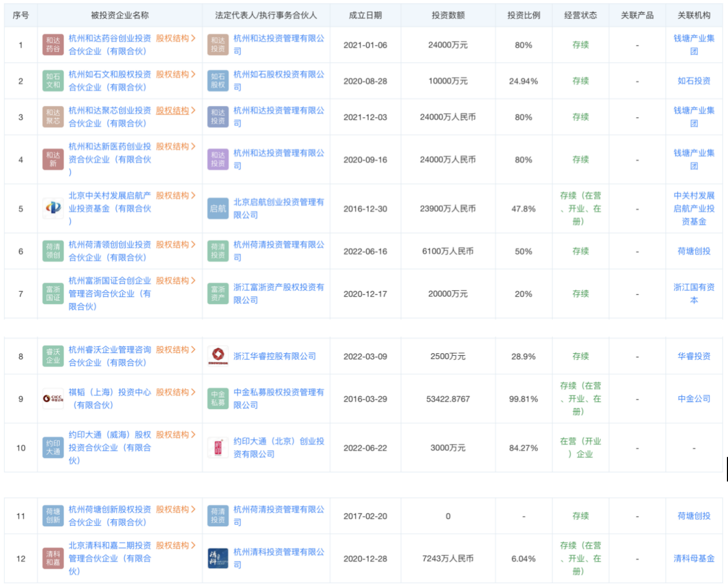The width and height of the screenshot is (728, 588).
Task: Click the green 如石文和 logo icon
Action: tap(53, 81)
